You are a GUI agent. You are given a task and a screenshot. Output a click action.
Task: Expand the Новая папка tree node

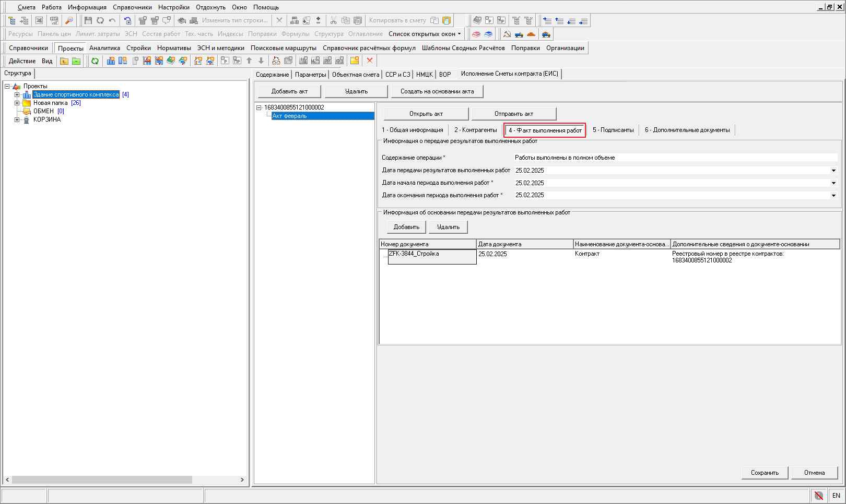coord(17,103)
